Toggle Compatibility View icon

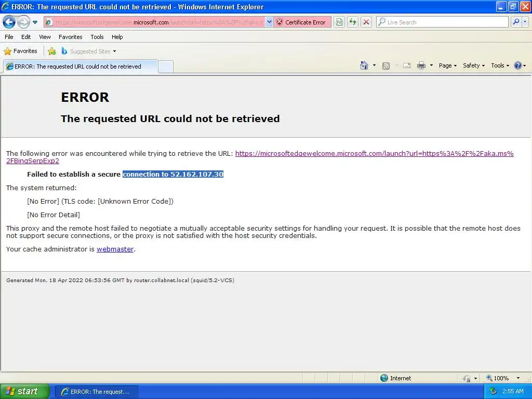(x=339, y=22)
